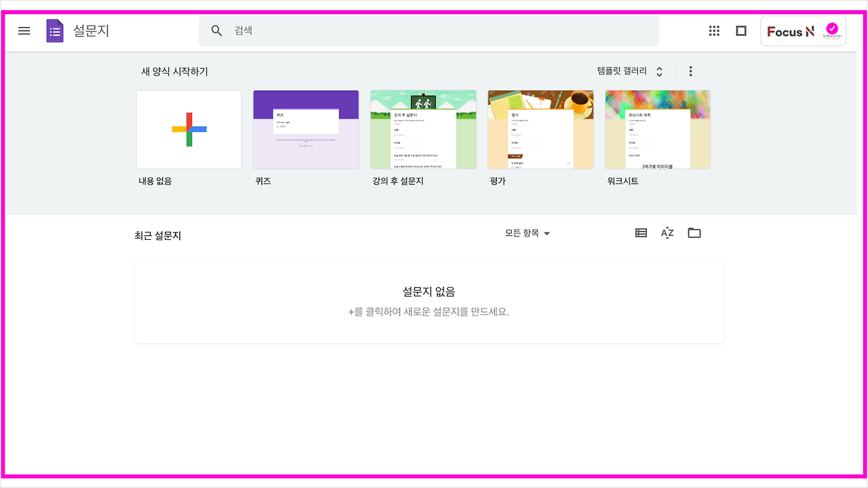Open the 템플릿 갤러리 expander arrows

coord(658,70)
